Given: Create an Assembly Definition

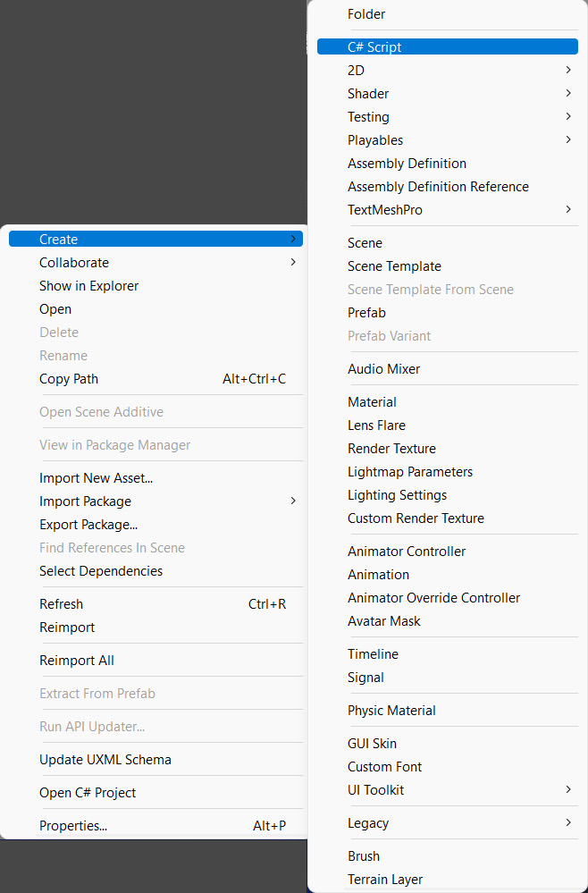Looking at the screenshot, I should click(x=448, y=164).
